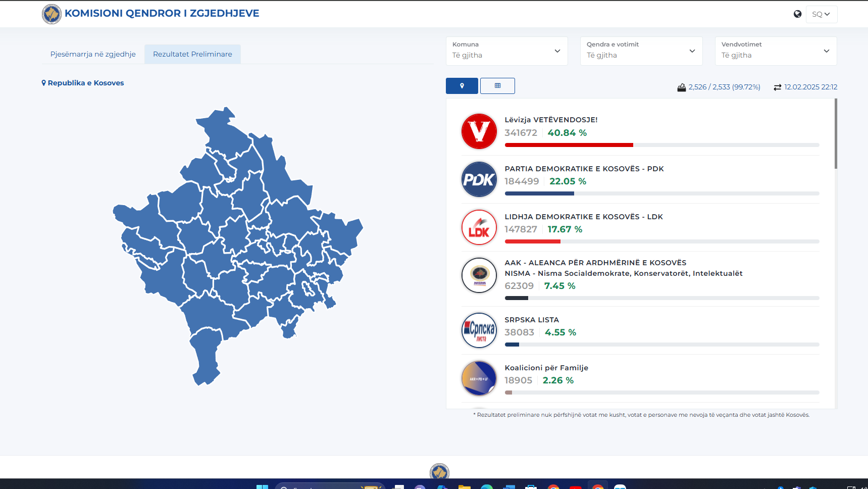The width and height of the screenshot is (868, 489).
Task: Click the SRPSKA LISTA party name
Action: [532, 320]
